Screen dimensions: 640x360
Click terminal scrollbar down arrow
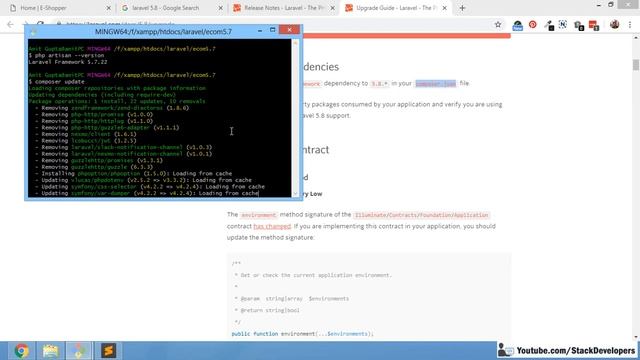click(x=296, y=193)
